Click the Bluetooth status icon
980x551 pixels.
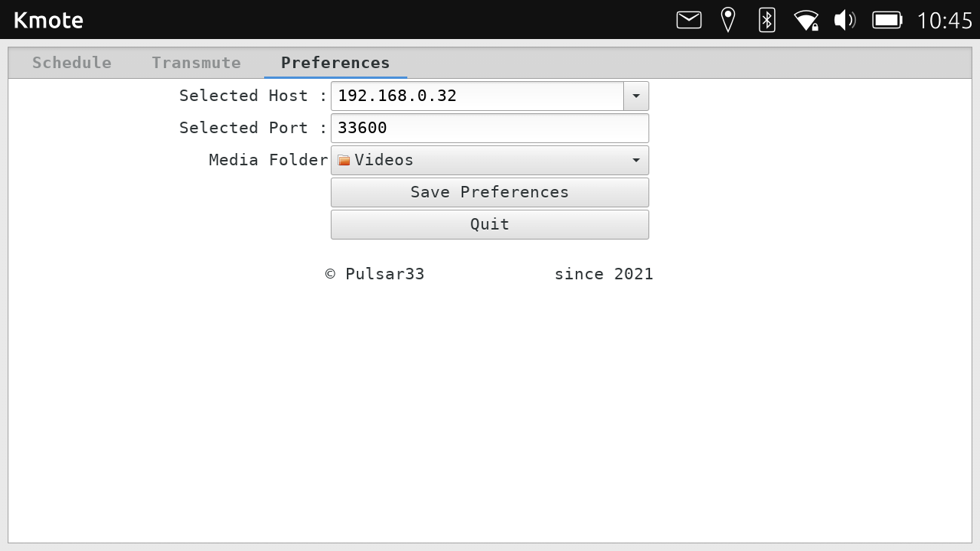(x=766, y=20)
